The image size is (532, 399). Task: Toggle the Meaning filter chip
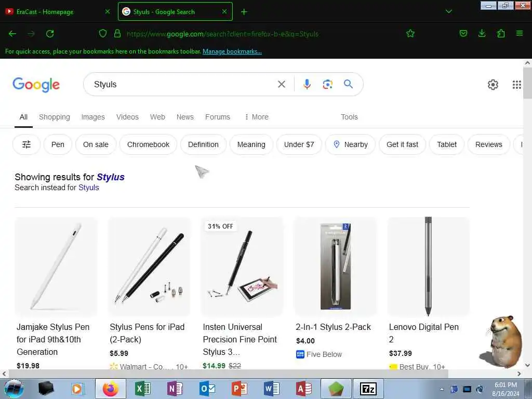(251, 144)
